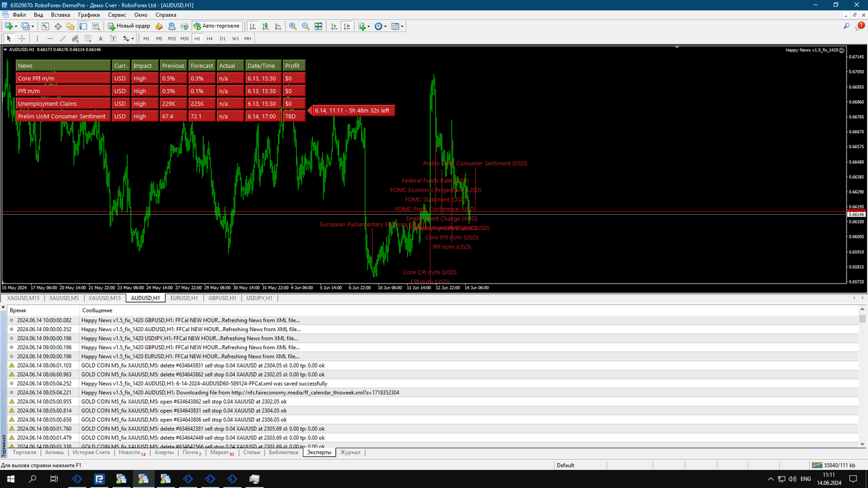The height and width of the screenshot is (488, 868).
Task: Select the equidistant channel tool
Action: [75, 38]
